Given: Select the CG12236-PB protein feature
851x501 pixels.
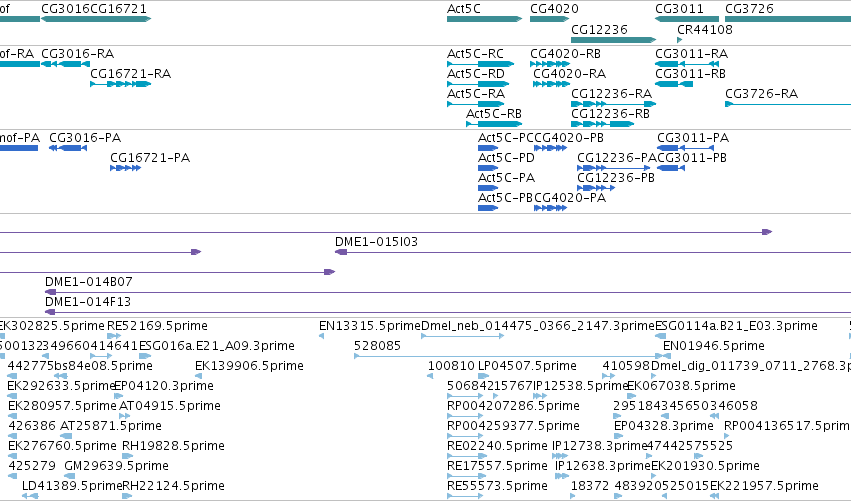Looking at the screenshot, I should click(x=596, y=188).
